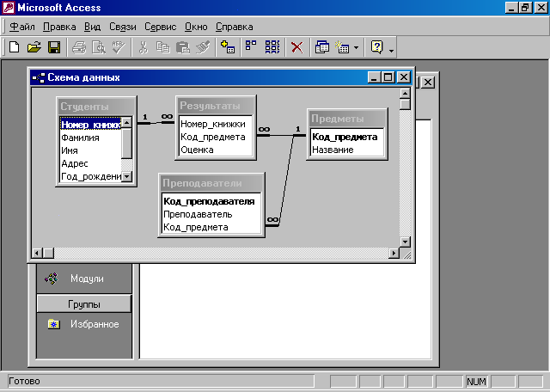The width and height of the screenshot is (550, 392).
Task: Select the Фамилия field
Action: [91, 138]
